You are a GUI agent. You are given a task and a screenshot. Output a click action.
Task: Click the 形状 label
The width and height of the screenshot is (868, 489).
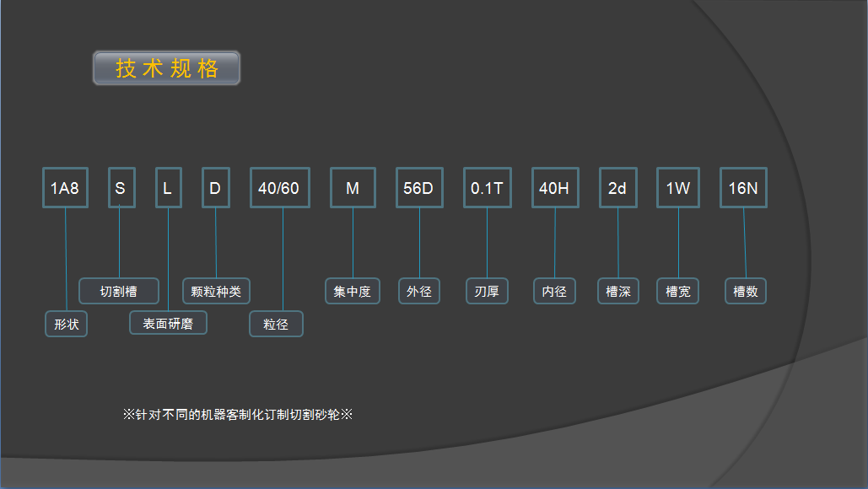click(x=66, y=324)
